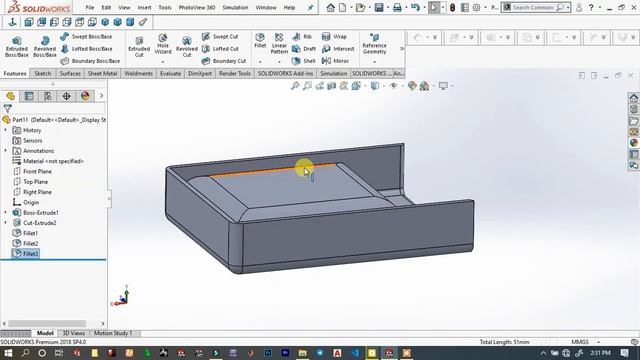Open the taskbar notification center icon
Image resolution: width=640 pixels, height=360 pixels.
[x=625, y=353]
